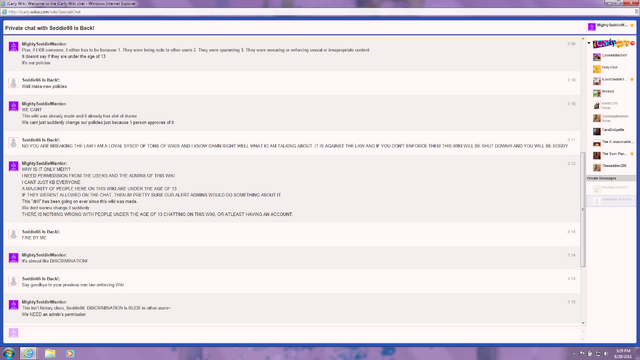Image resolution: width=640 pixels, height=360 pixels.
Task: Click the chat vertical scrollbar thumb
Action: click(x=583, y=209)
